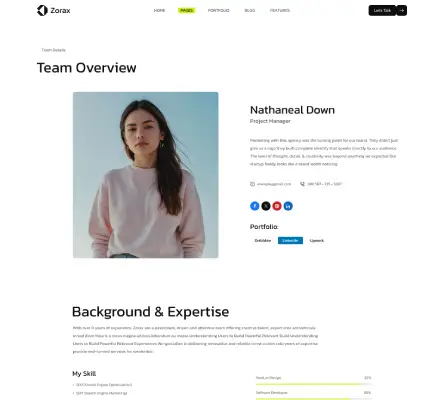Viewport: 444px width, 400px height.
Task: Click the Upwork portfolio button
Action: [x=317, y=240]
